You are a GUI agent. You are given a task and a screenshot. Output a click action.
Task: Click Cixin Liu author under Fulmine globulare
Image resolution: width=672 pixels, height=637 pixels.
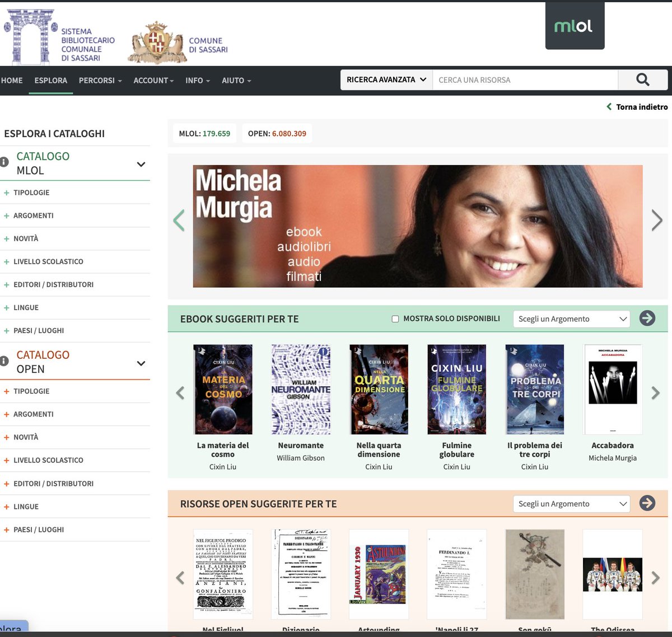pyautogui.click(x=457, y=467)
